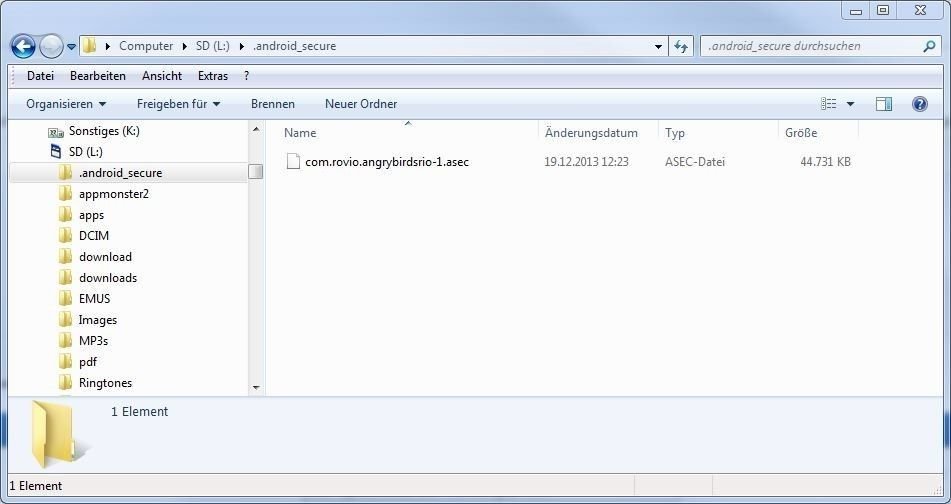Go back with the blue Back arrow

[23, 46]
